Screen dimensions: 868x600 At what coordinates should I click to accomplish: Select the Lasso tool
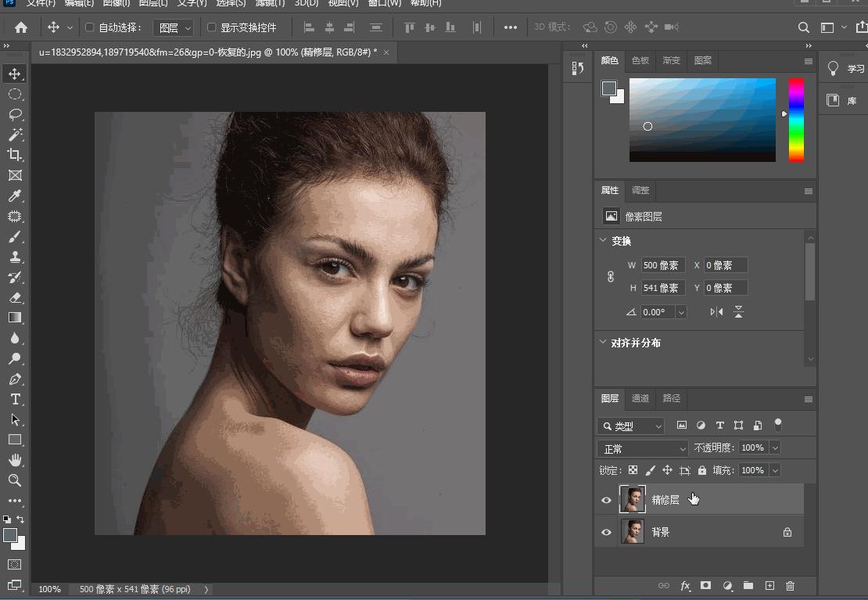coord(15,114)
